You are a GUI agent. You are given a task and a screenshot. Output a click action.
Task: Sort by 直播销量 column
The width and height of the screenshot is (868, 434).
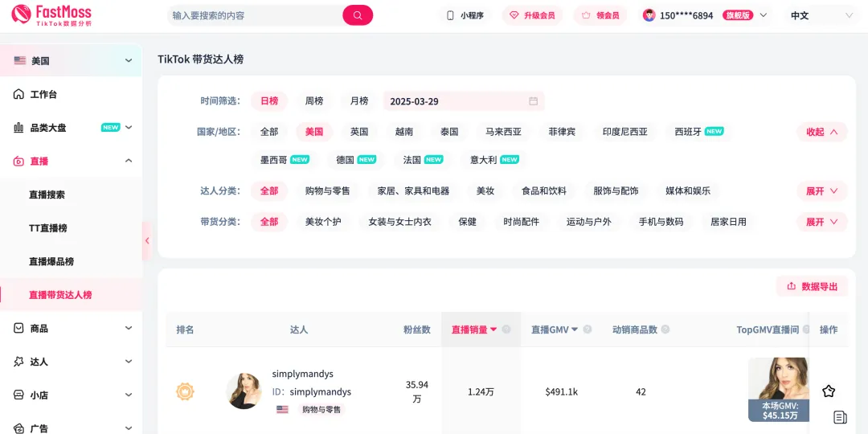[x=474, y=330]
